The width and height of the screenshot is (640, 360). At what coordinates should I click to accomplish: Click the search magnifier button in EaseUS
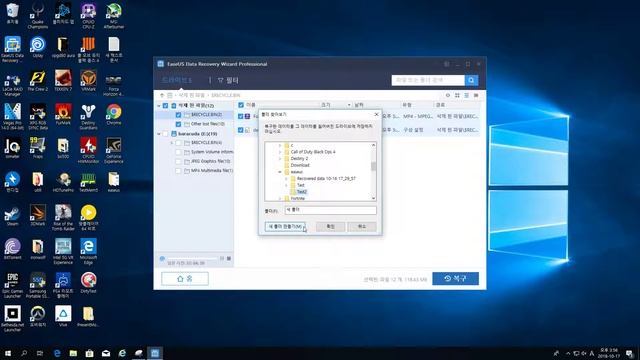click(x=471, y=80)
